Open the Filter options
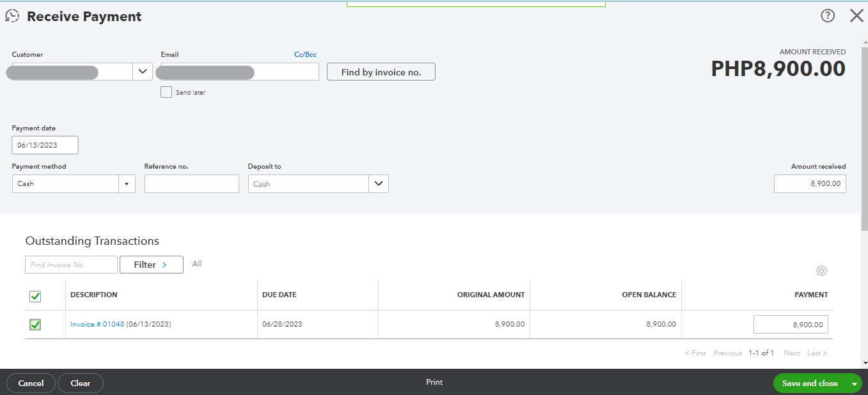The height and width of the screenshot is (395, 868). pos(151,265)
